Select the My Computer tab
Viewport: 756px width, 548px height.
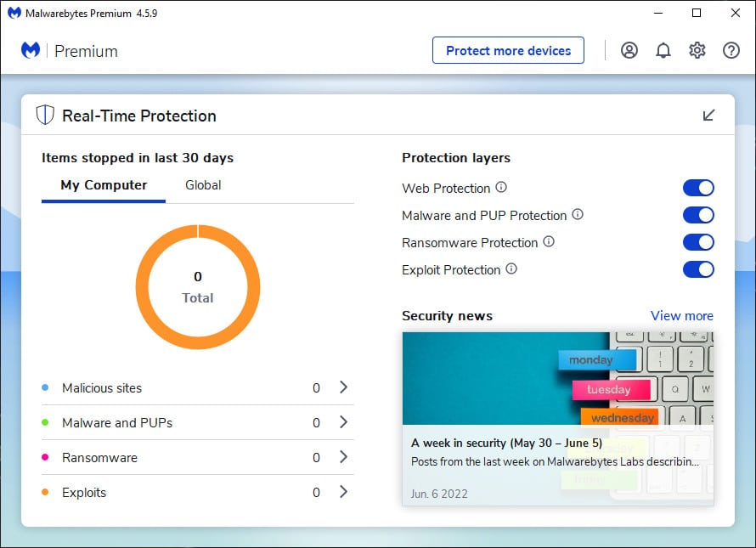[104, 185]
